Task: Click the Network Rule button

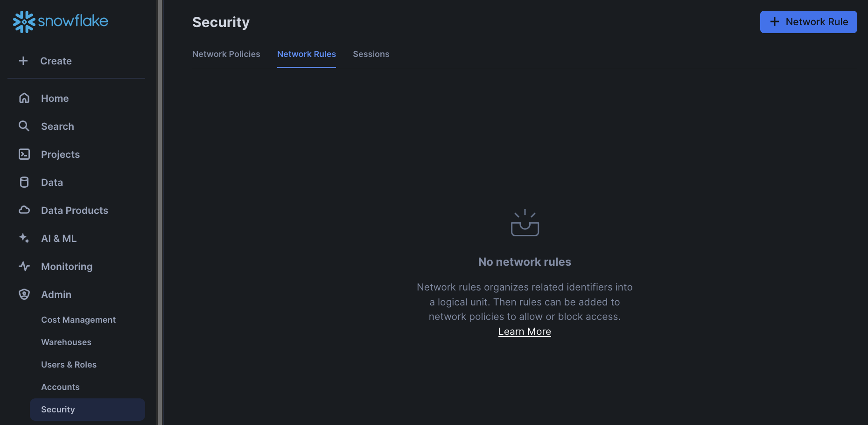Action: tap(808, 21)
